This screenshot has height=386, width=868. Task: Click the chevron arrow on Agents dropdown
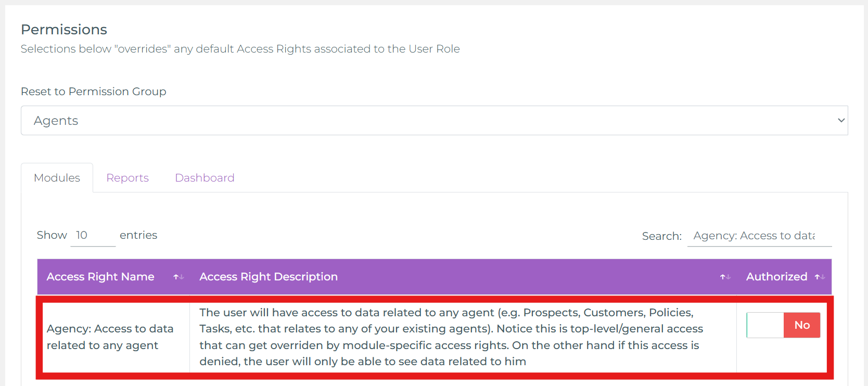[x=841, y=121]
